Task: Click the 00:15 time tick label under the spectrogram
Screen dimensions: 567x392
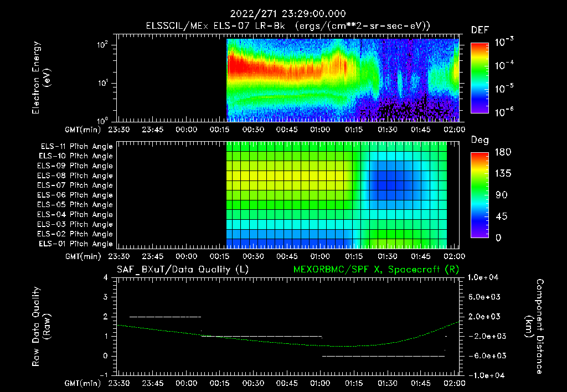Action: pyautogui.click(x=219, y=130)
